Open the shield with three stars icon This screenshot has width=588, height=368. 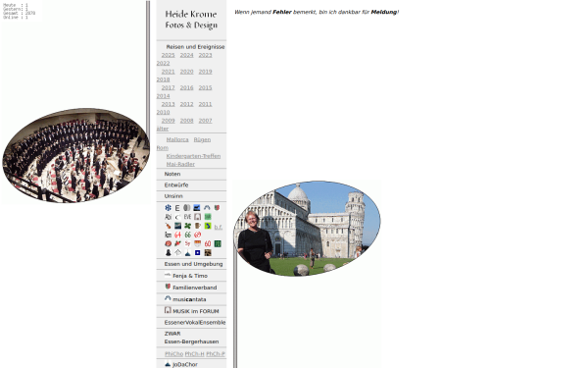click(198, 243)
